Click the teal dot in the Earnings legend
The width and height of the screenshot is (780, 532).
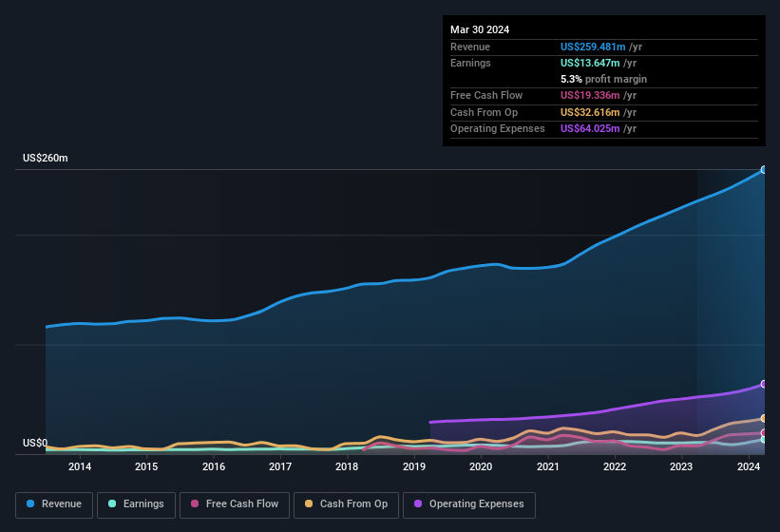point(112,504)
